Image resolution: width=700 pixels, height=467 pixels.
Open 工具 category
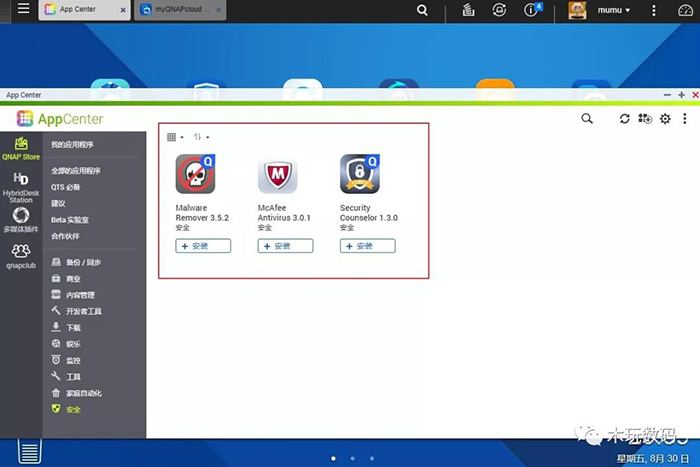click(x=66, y=376)
